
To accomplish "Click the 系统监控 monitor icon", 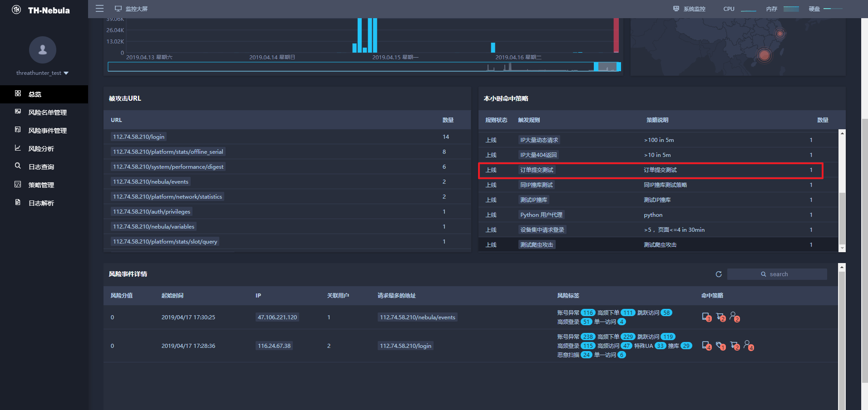I will [x=676, y=9].
